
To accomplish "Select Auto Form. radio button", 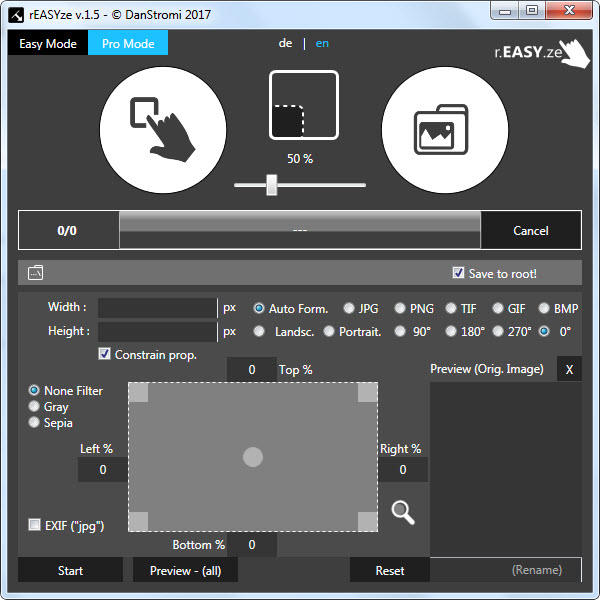I will coord(259,308).
